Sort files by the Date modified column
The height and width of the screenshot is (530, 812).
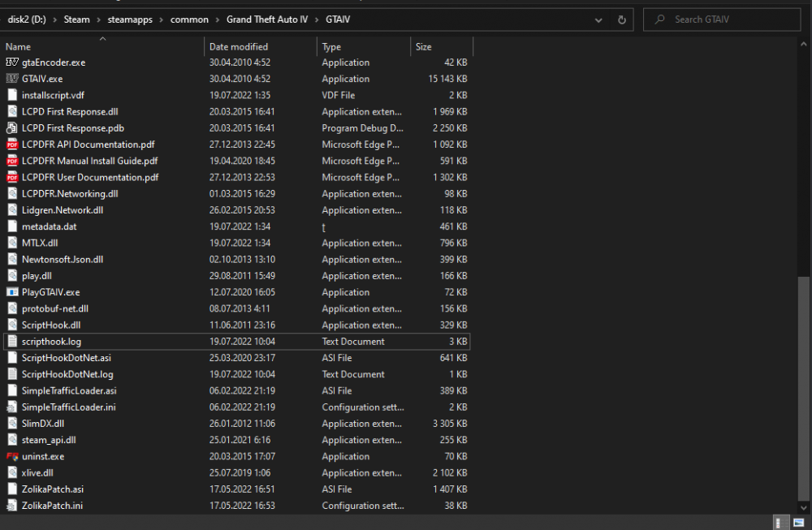click(x=238, y=47)
